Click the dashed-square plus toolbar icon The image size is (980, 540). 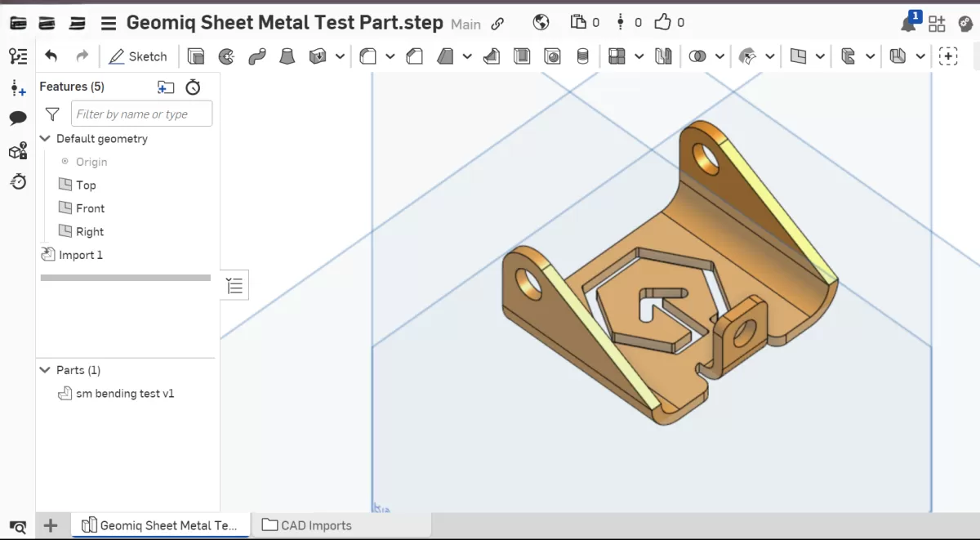948,56
